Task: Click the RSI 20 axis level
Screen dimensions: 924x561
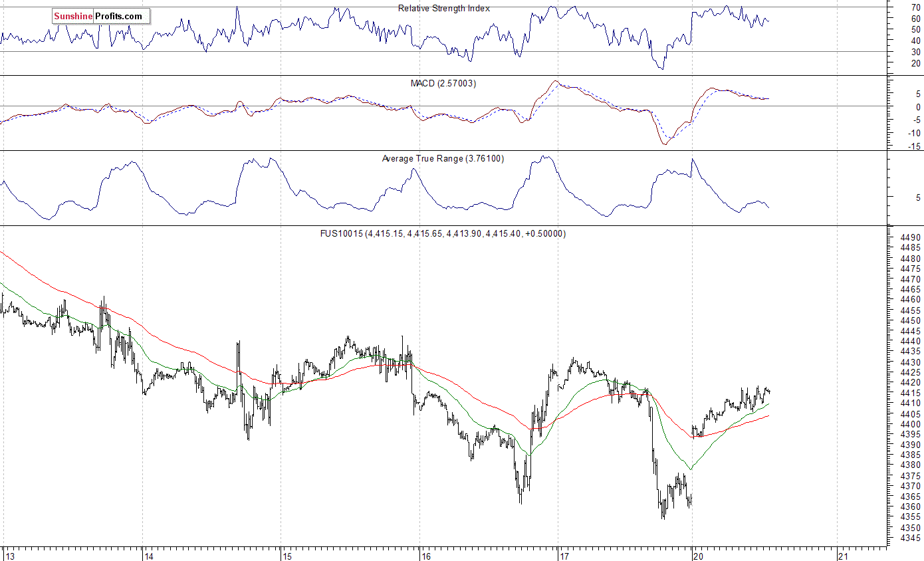Action: click(x=916, y=63)
